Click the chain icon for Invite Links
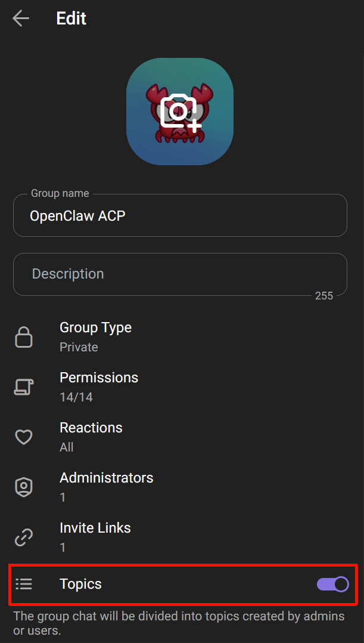Screen dimensions: 364x643 [x=23, y=537]
